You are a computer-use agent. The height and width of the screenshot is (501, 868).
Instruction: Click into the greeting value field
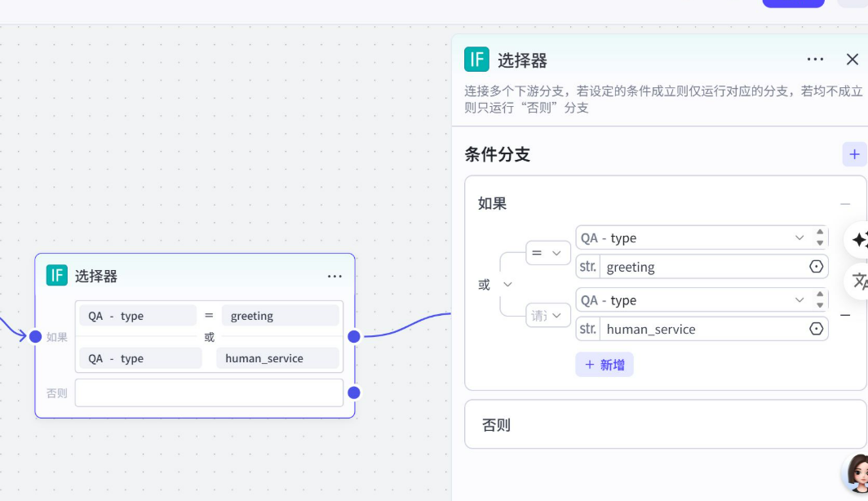point(703,267)
